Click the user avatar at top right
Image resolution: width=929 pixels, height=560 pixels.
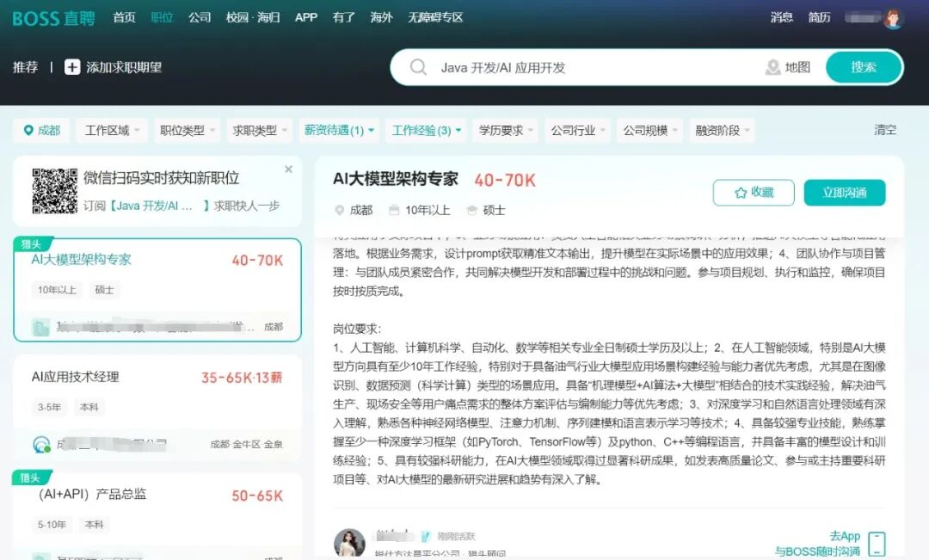(x=892, y=18)
